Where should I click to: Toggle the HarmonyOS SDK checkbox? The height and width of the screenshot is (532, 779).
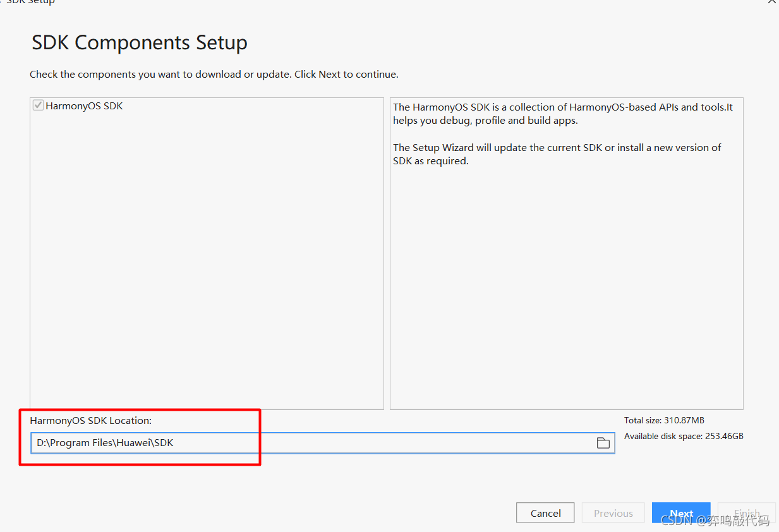39,106
